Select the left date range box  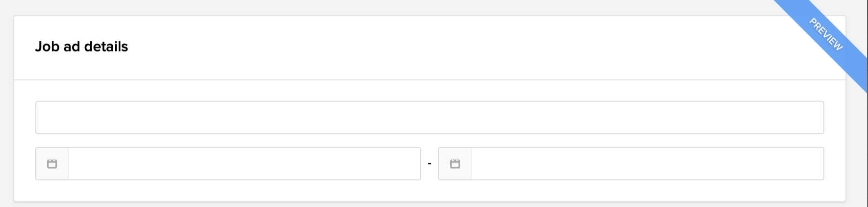(x=228, y=164)
